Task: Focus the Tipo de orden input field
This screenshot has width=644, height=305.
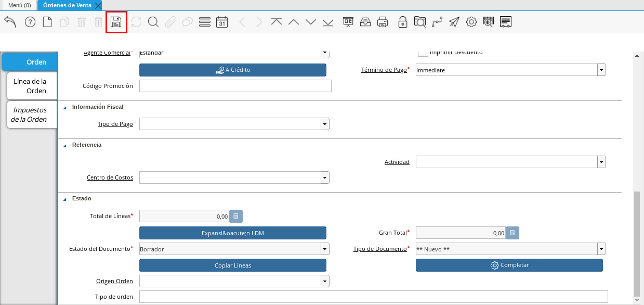Action: click(374, 297)
